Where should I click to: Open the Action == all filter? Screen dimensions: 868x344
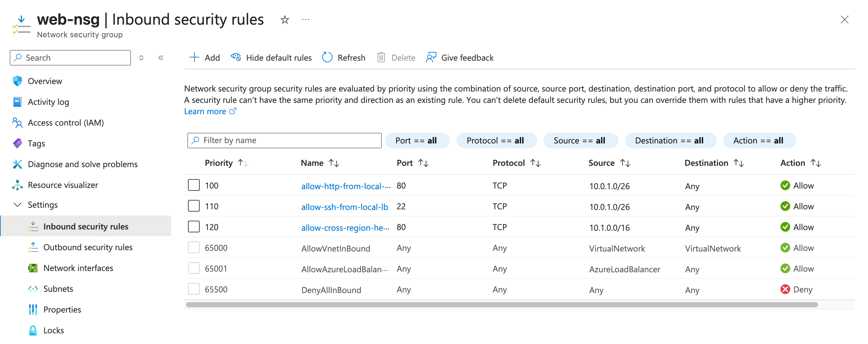pyautogui.click(x=758, y=141)
